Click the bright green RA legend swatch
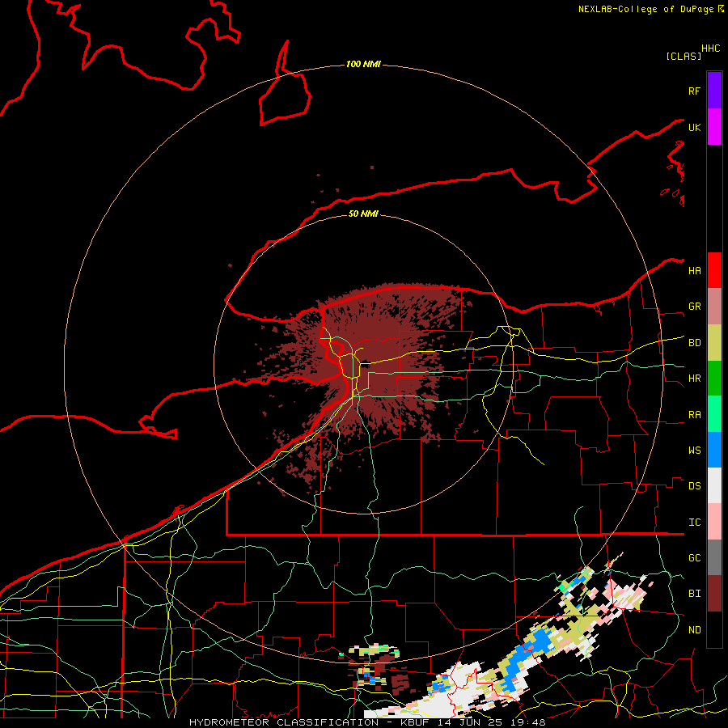 click(714, 414)
